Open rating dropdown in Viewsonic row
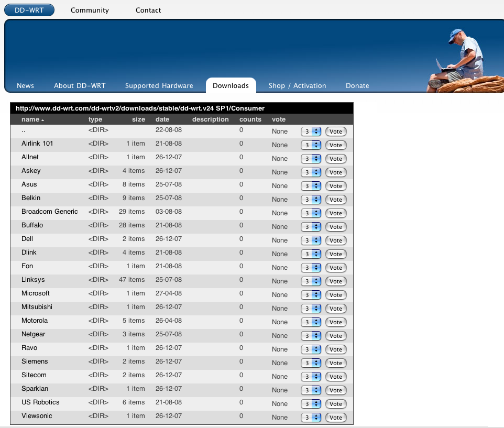504x428 pixels. pos(311,418)
